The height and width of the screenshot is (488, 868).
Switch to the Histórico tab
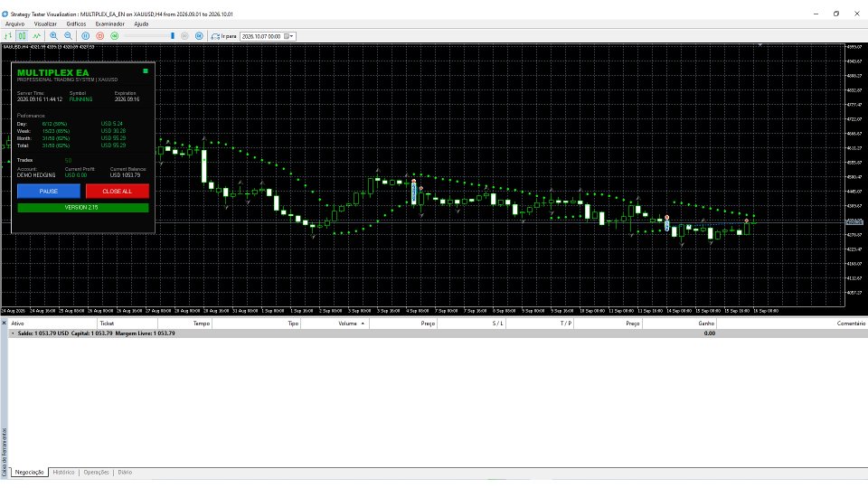(63, 472)
